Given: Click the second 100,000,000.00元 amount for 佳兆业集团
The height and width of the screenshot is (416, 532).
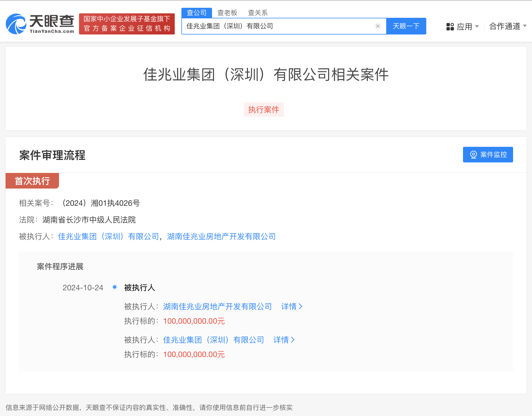Looking at the screenshot, I should (x=194, y=355).
